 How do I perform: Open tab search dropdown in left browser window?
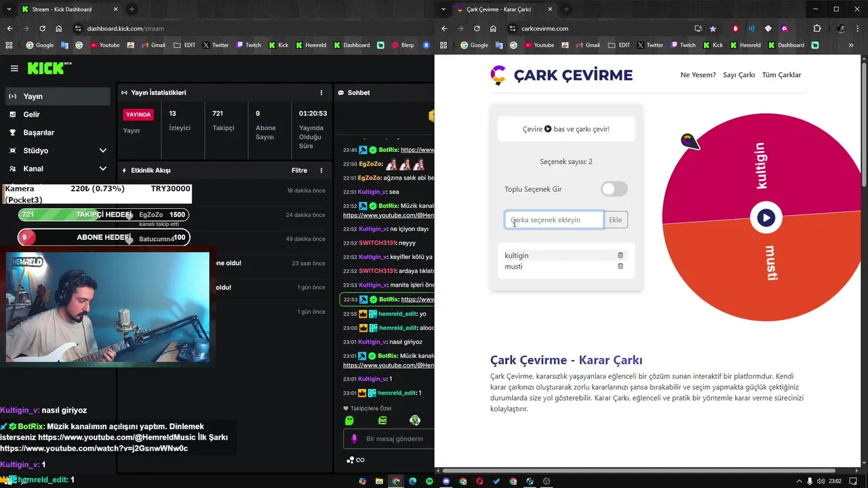(x=8, y=9)
